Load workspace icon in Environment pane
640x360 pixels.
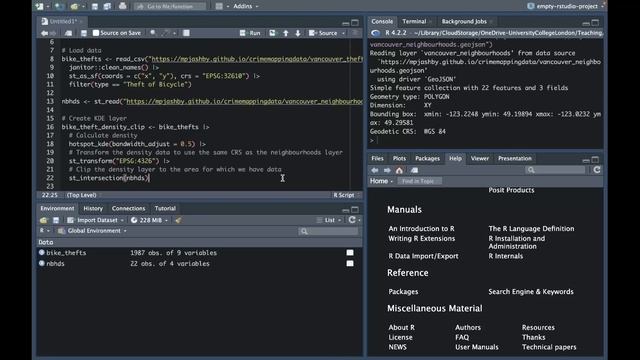coord(44,220)
